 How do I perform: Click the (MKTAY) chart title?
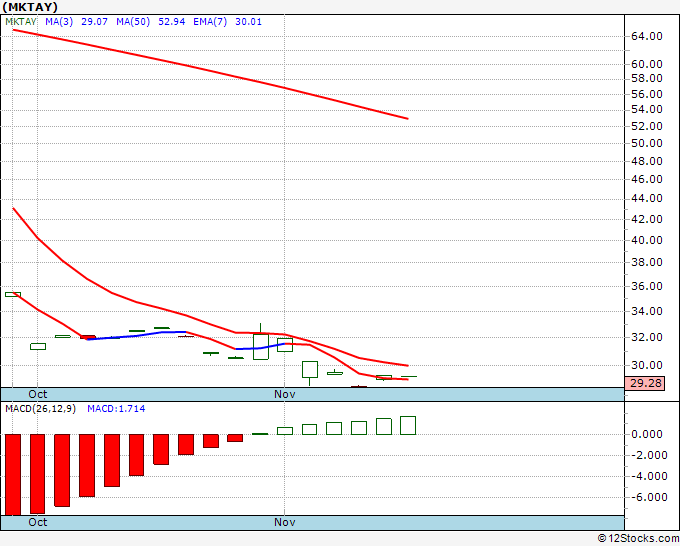point(29,7)
